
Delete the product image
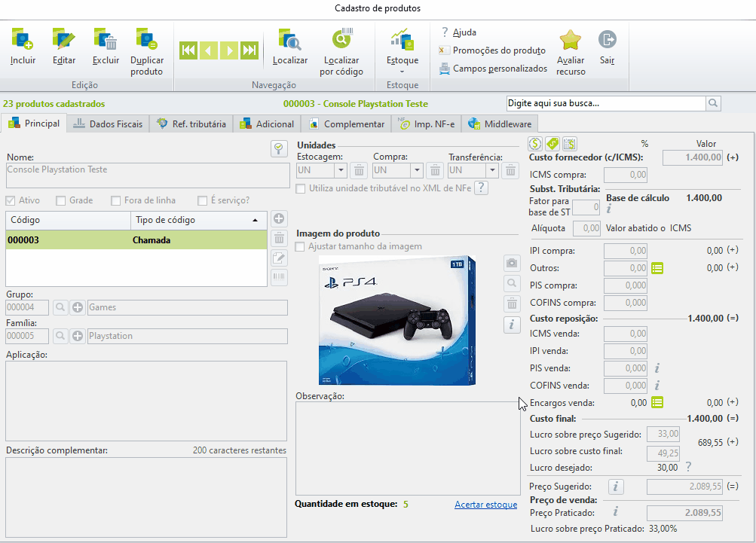point(512,304)
